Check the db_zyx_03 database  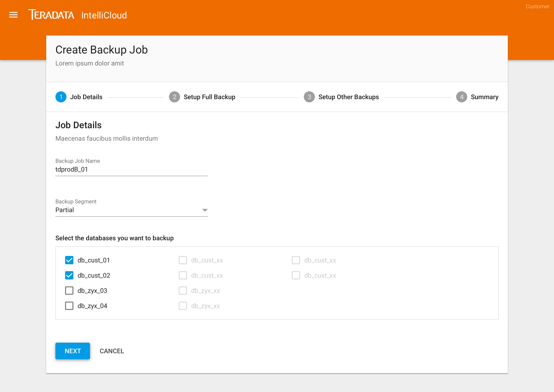tap(69, 291)
